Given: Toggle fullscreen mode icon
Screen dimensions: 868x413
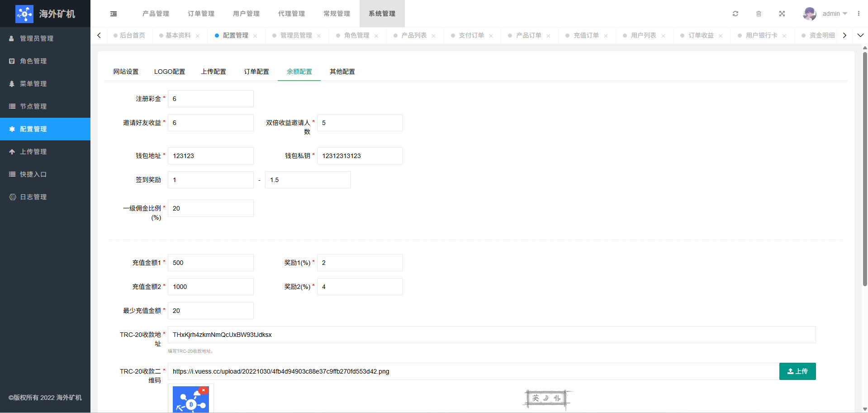Looking at the screenshot, I should coord(782,14).
